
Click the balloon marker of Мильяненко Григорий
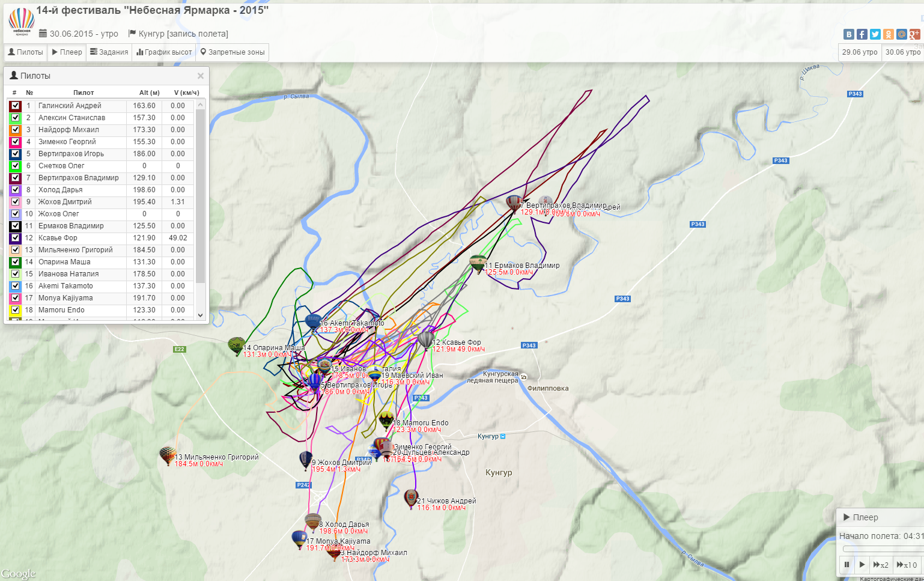tap(168, 455)
